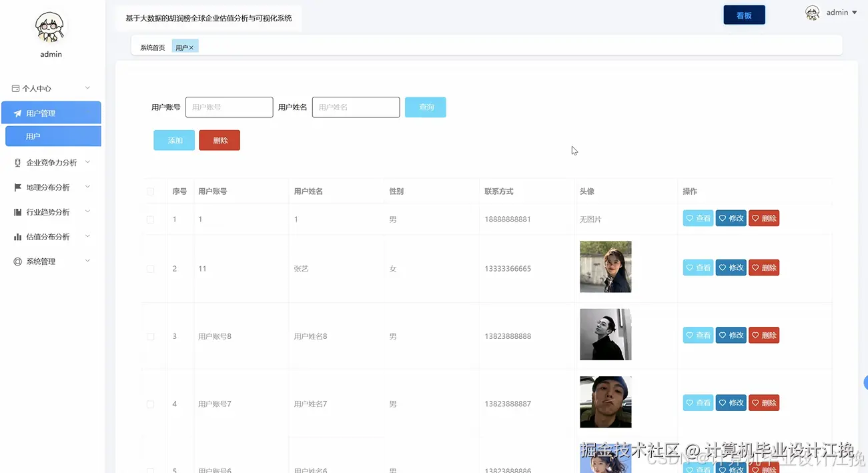The height and width of the screenshot is (473, 868).
Task: Click heart icon in 查看 button for 张艺
Action: click(690, 268)
